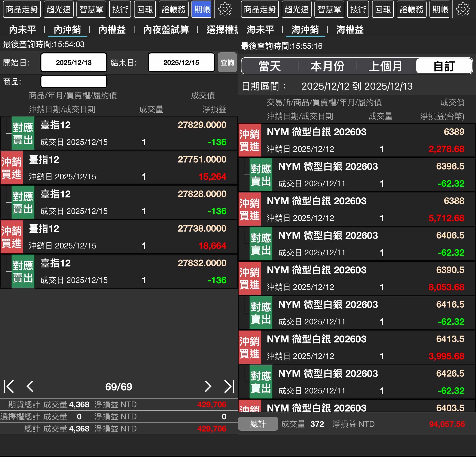Jump to first page arrow
The height and width of the screenshot is (457, 476).
9,386
